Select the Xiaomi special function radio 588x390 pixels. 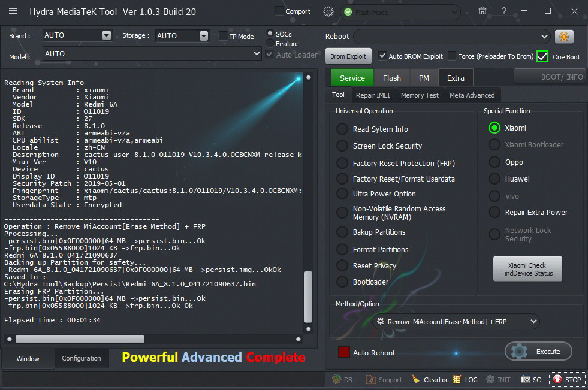pyautogui.click(x=494, y=128)
